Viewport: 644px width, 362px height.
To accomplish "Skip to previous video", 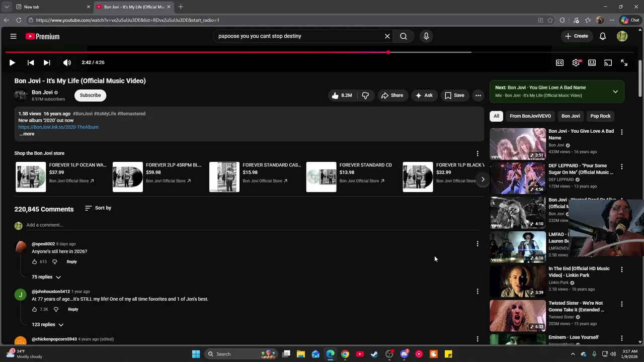I will 31,63.
